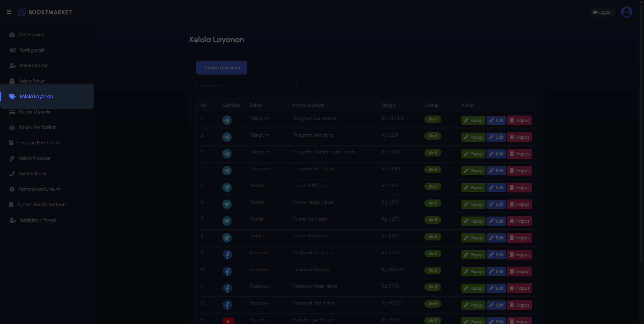Click Facebook icon of Facebook Post Likes row
644x324 pixels.
click(227, 254)
